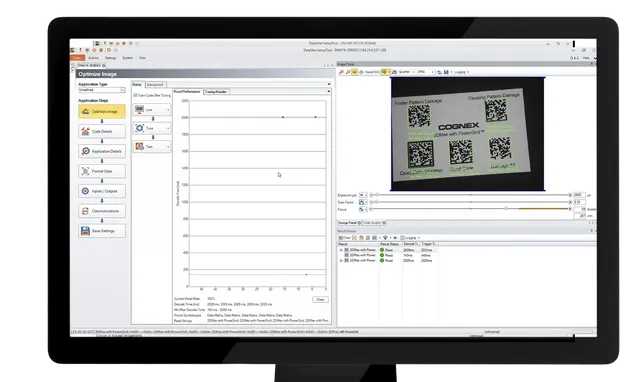Open the Format Data step

102,171
